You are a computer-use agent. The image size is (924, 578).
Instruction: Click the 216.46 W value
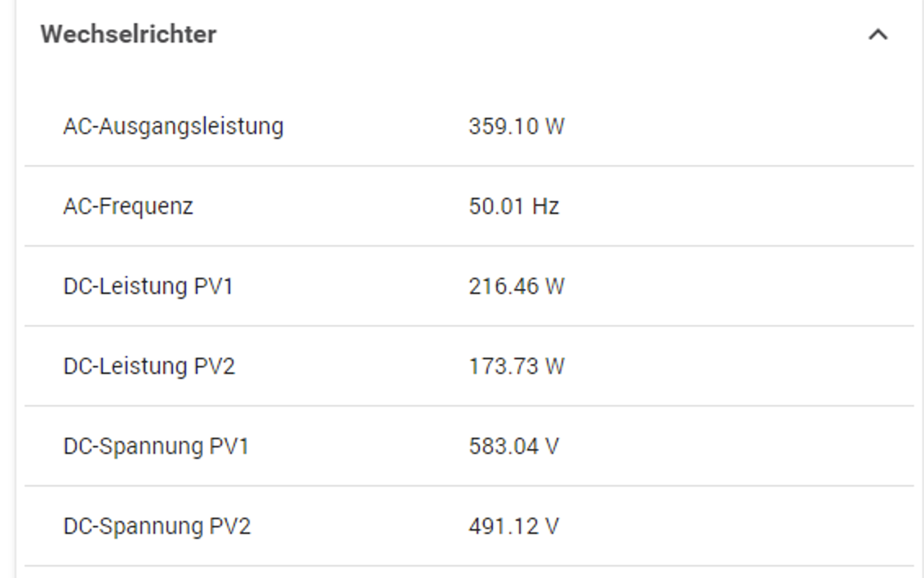(516, 287)
